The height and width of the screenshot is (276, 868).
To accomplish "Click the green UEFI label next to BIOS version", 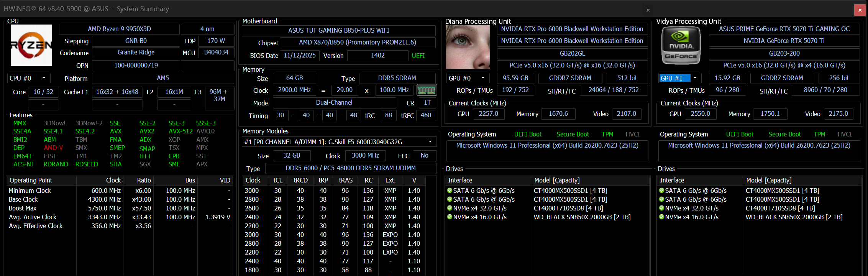I will [418, 56].
